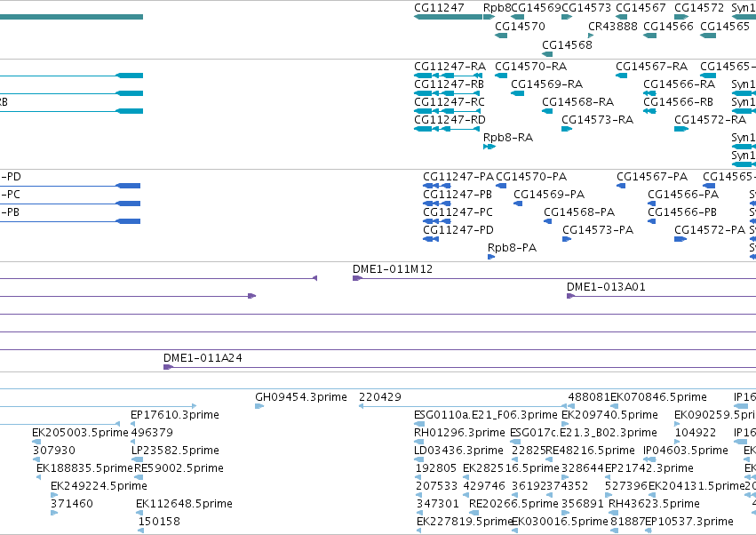Open EST feature 150158
This screenshot has width=756, height=535.
pyautogui.click(x=159, y=522)
